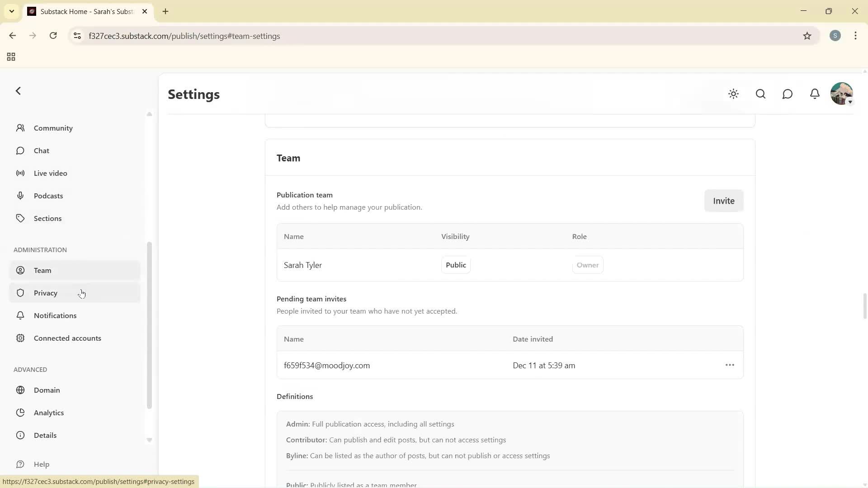Open Live video settings
This screenshot has width=868, height=488.
pyautogui.click(x=50, y=173)
